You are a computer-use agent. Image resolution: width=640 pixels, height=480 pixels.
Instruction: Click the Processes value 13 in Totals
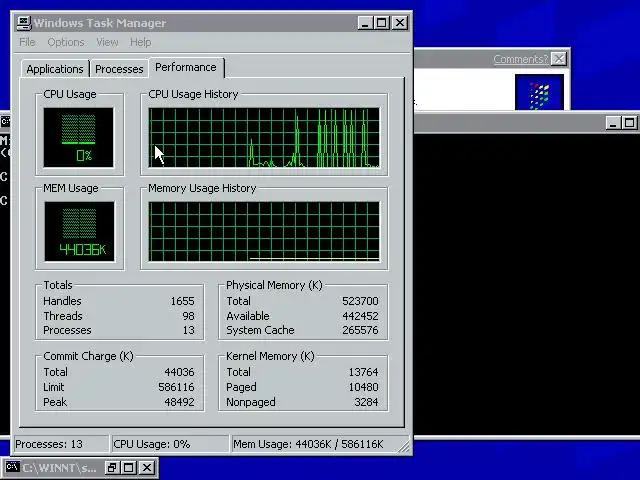tap(188, 330)
